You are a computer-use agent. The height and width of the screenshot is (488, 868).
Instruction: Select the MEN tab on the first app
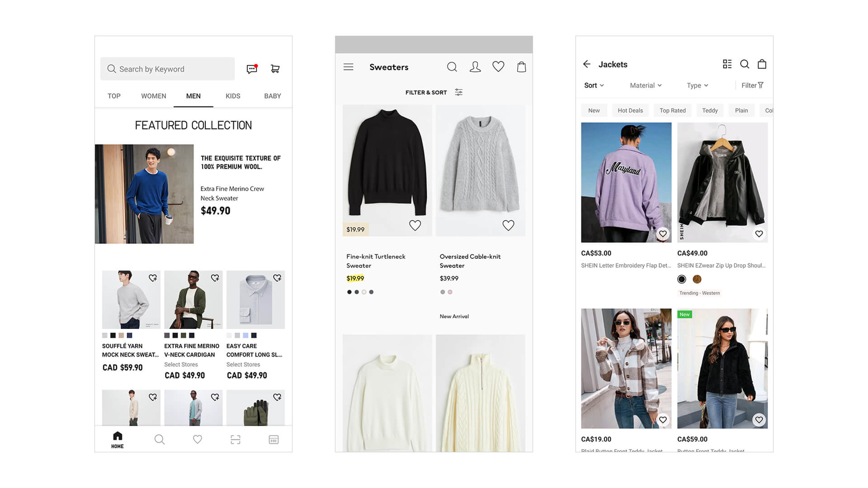[193, 96]
